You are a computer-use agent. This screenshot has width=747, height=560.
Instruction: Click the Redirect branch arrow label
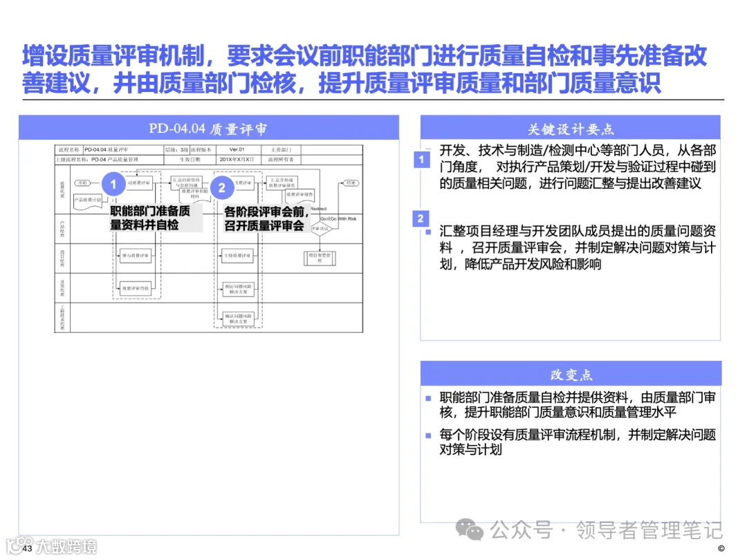point(319,209)
